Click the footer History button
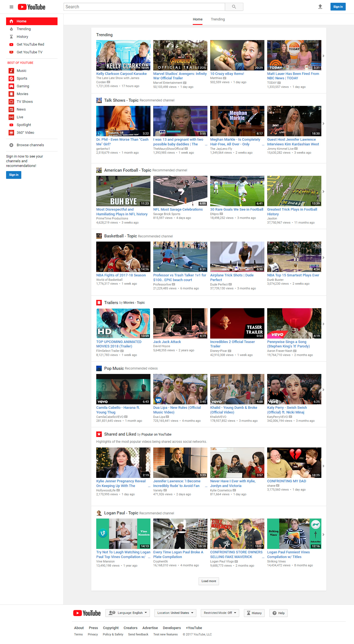 (x=254, y=613)
